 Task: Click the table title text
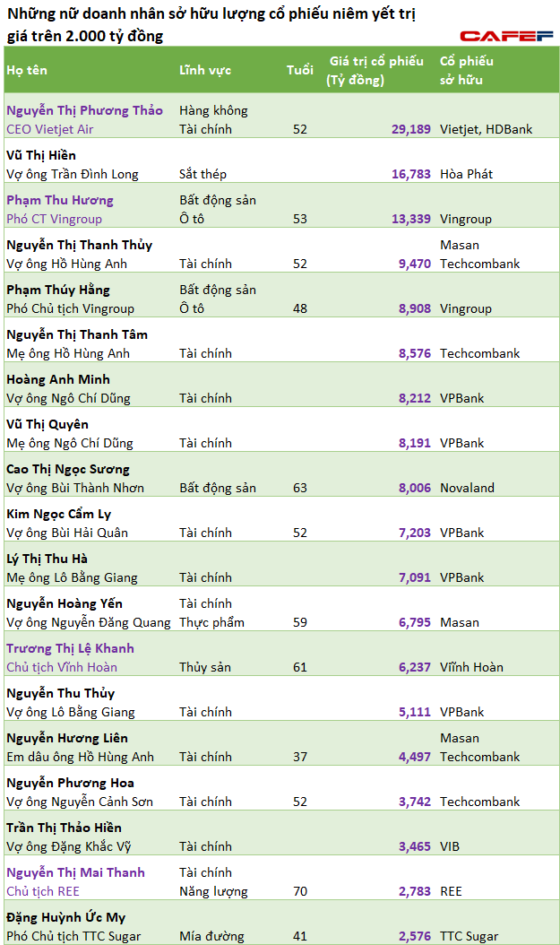(x=215, y=26)
